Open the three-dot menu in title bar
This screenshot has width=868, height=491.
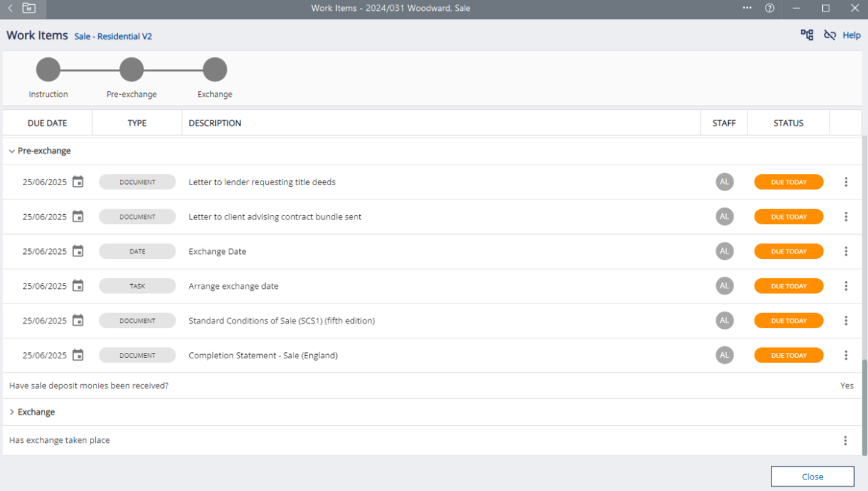coord(747,8)
